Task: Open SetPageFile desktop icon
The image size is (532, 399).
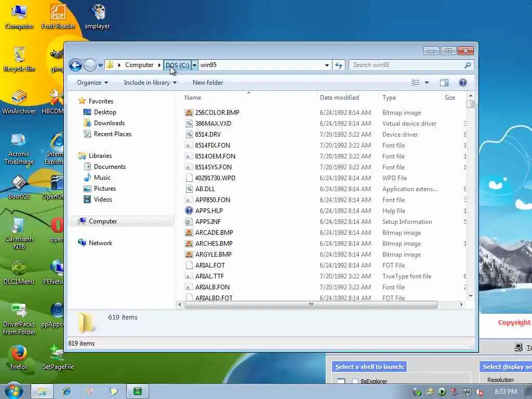Action: (x=58, y=357)
